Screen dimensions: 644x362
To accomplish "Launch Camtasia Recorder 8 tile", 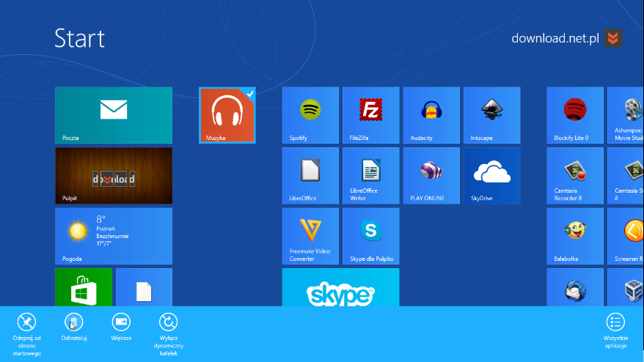I will pyautogui.click(x=575, y=176).
